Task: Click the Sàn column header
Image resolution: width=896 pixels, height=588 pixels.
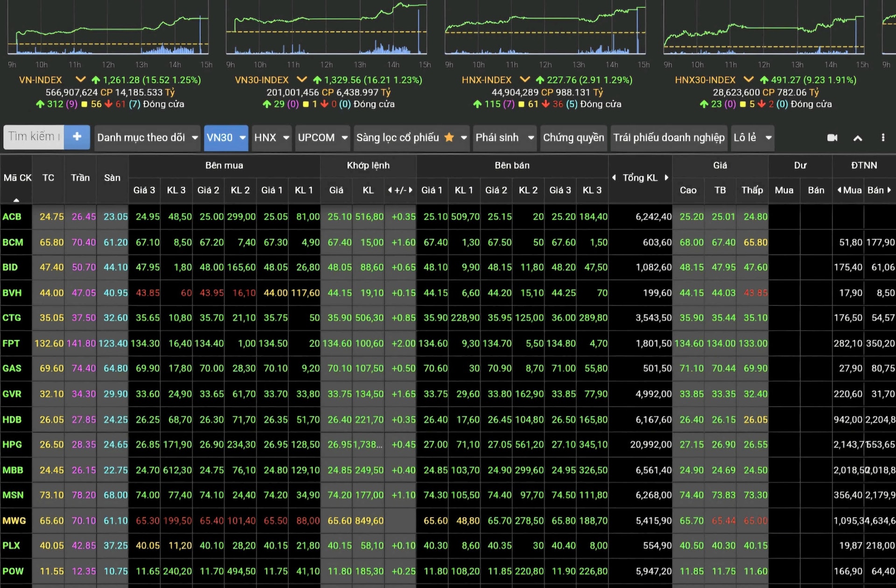Action: pos(112,178)
